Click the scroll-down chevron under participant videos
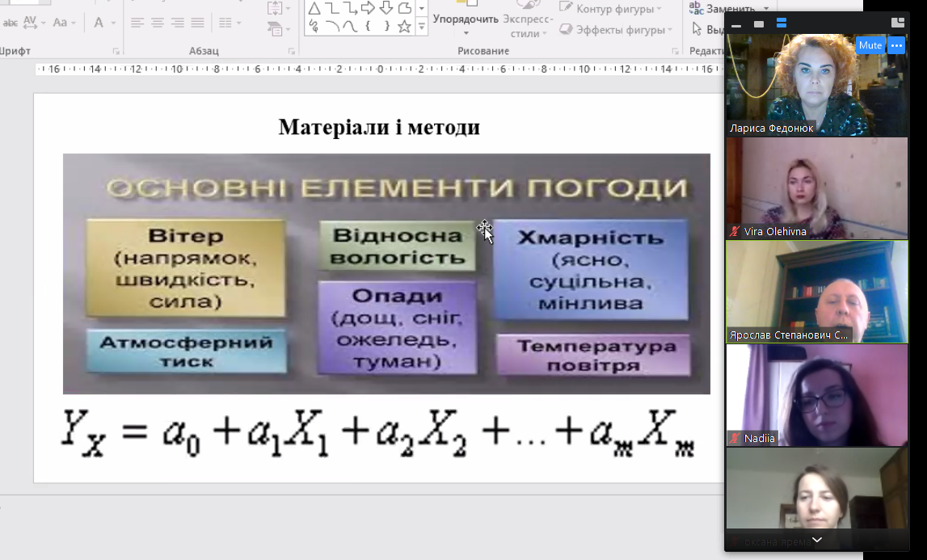 [x=816, y=540]
